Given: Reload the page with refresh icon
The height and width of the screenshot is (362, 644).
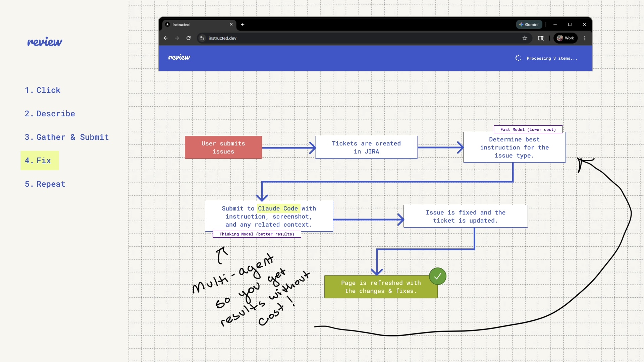Looking at the screenshot, I should (x=189, y=38).
